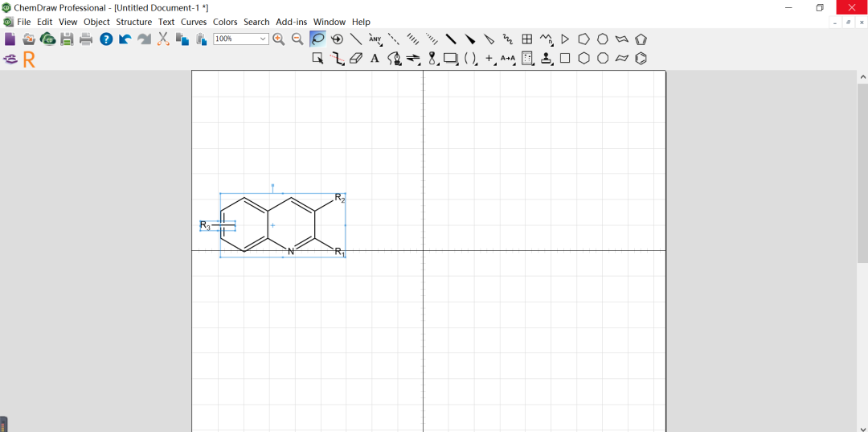This screenshot has height=432, width=868.
Task: Select the Bold Wedge Bond tool
Action: click(470, 39)
